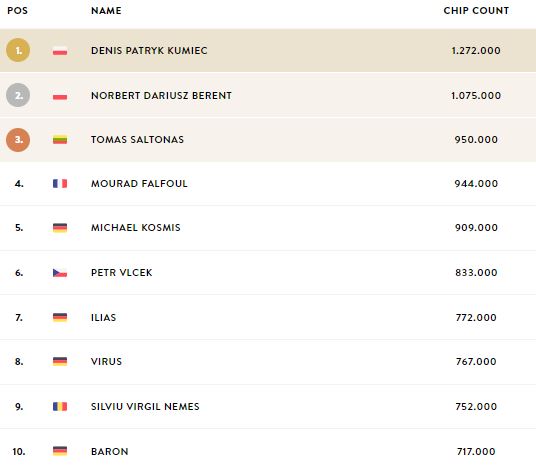Click the 1.272.000 chip count value
Image resolution: width=536 pixels, height=472 pixels.
coord(476,51)
